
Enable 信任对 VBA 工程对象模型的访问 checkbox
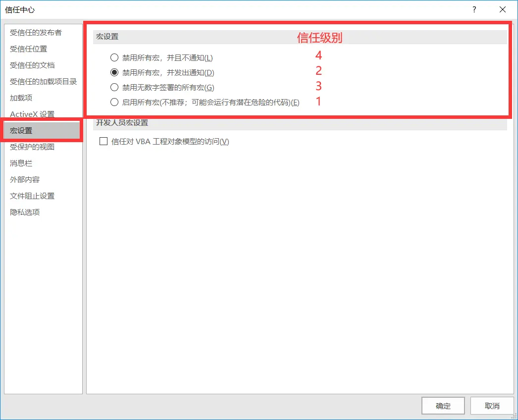pos(104,141)
